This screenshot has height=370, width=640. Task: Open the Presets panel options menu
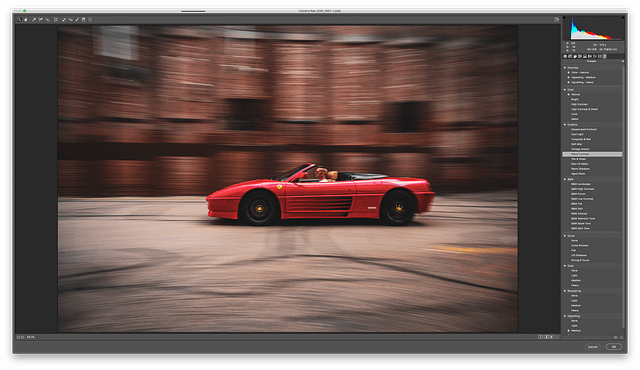pos(623,61)
